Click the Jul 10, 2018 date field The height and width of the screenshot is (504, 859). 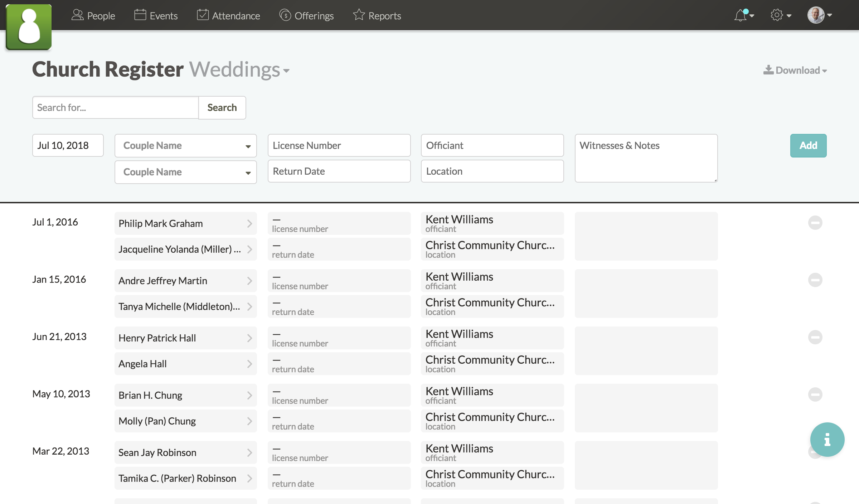(68, 145)
